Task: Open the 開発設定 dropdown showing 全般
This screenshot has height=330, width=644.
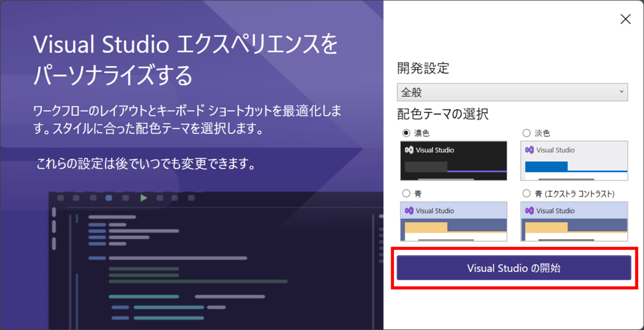Action: (x=512, y=92)
